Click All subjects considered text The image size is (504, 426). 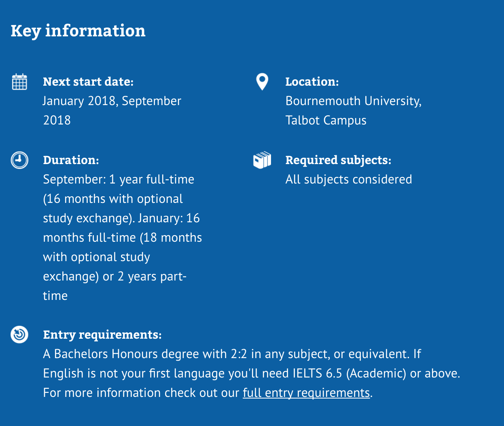(349, 179)
